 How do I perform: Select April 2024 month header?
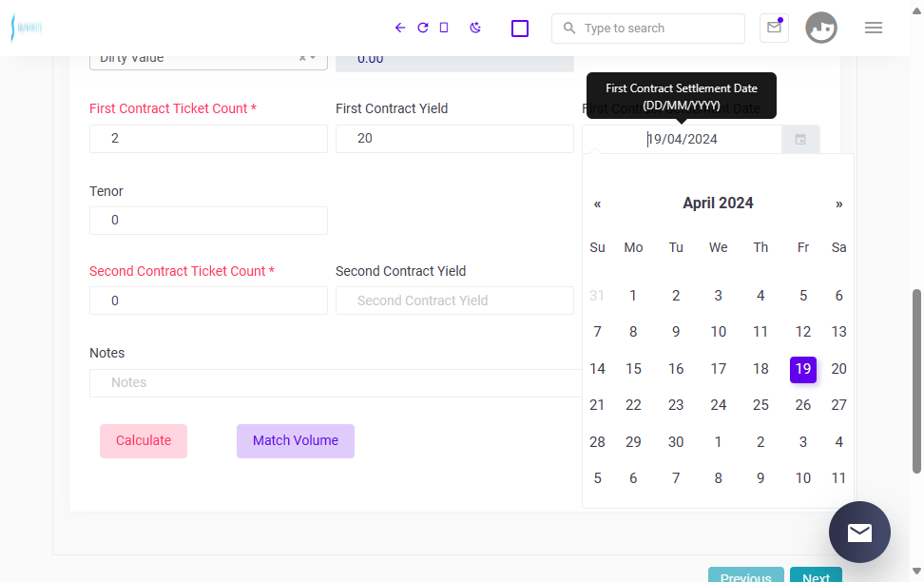point(718,204)
